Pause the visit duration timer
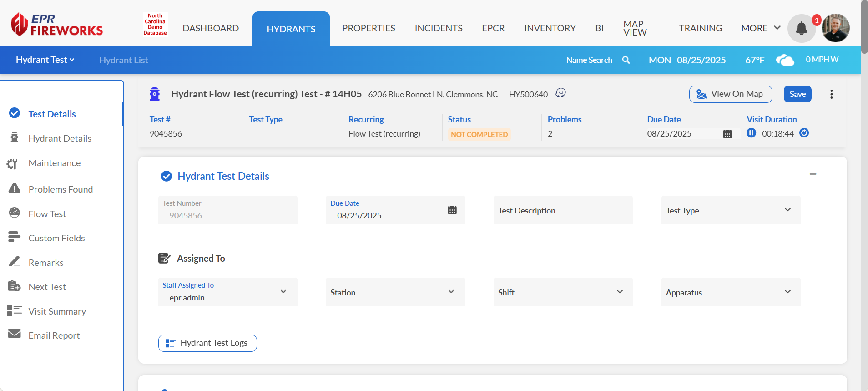868x391 pixels. point(751,133)
